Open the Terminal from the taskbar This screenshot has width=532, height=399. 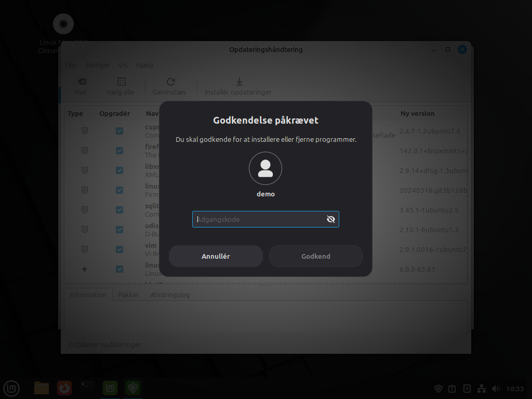coord(87,388)
